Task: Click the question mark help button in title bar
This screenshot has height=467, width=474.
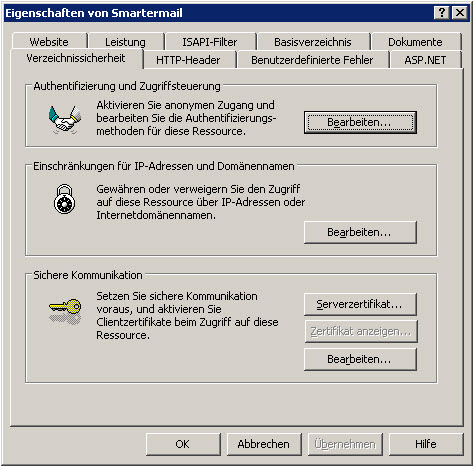Action: click(x=442, y=13)
